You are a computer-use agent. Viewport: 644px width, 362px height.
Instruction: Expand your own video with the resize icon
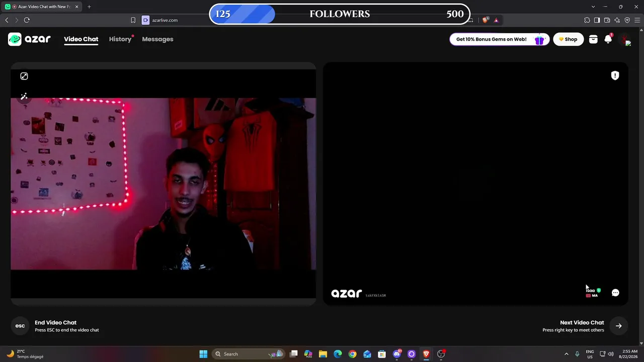(24, 76)
